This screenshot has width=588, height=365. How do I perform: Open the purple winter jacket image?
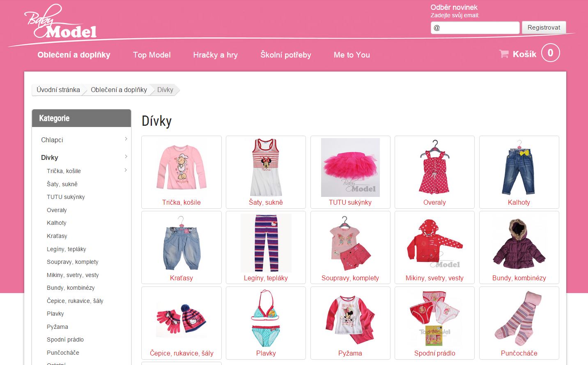519,243
